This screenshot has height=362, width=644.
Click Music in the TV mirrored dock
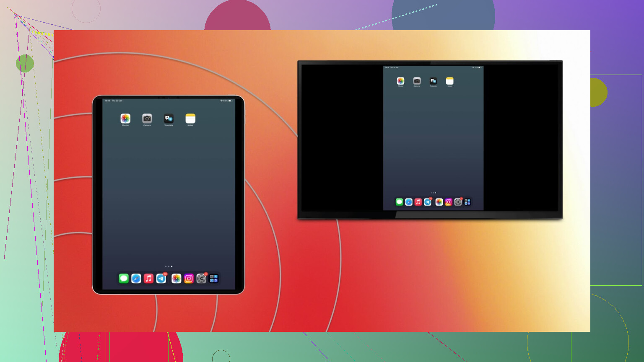418,202
